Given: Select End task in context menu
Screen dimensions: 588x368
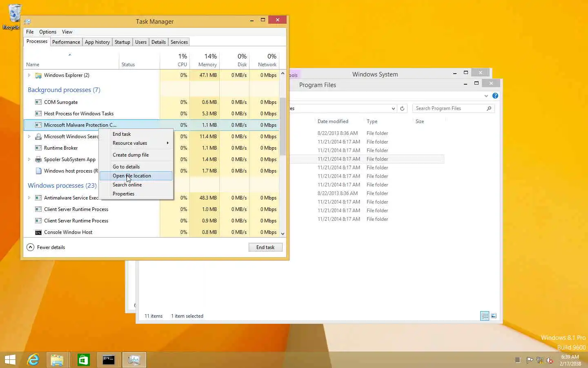Looking at the screenshot, I should point(136,134).
